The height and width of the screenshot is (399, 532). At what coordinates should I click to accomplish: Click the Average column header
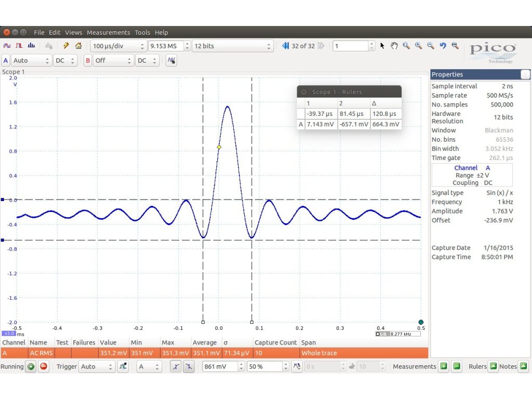pyautogui.click(x=205, y=342)
